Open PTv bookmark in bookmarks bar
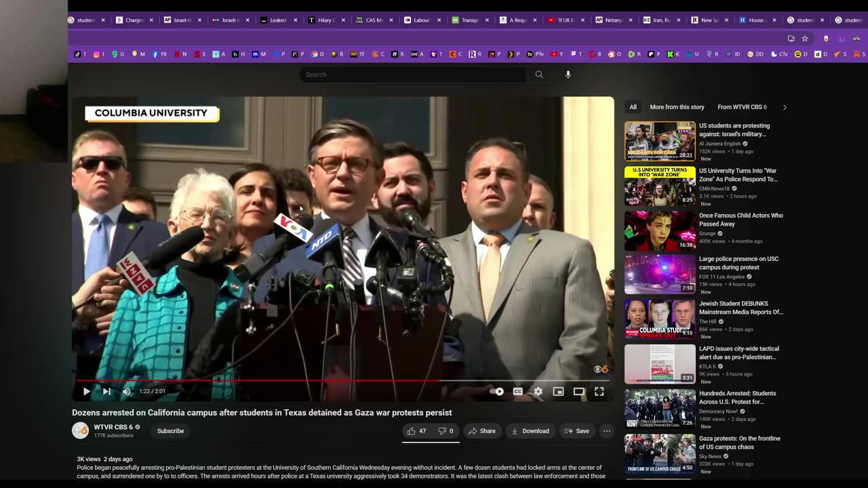The image size is (868, 488). 535,54
